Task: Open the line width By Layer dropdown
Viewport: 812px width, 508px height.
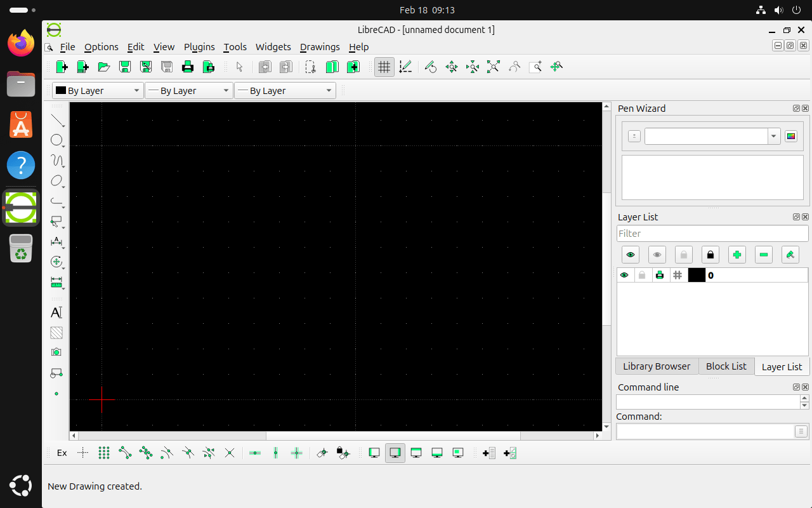Action: [x=188, y=91]
